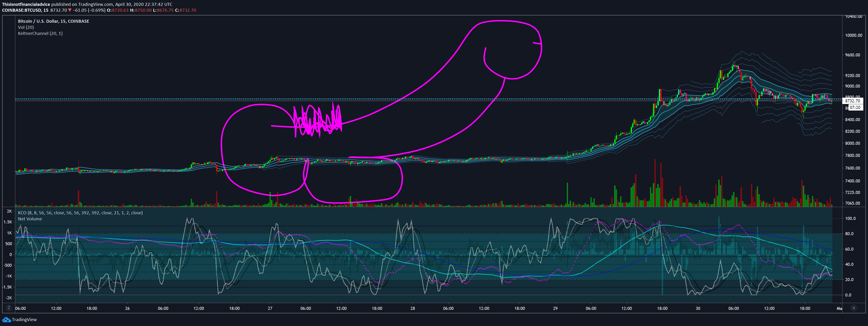868x326 pixels.
Task: Select the Bitcoin / U.S. Dollar chart title
Action: point(54,21)
